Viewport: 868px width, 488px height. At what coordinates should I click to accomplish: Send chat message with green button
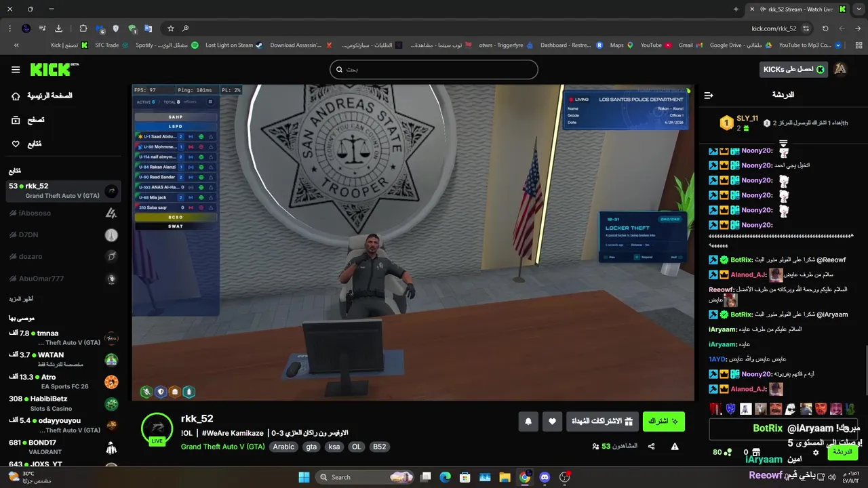point(843,452)
